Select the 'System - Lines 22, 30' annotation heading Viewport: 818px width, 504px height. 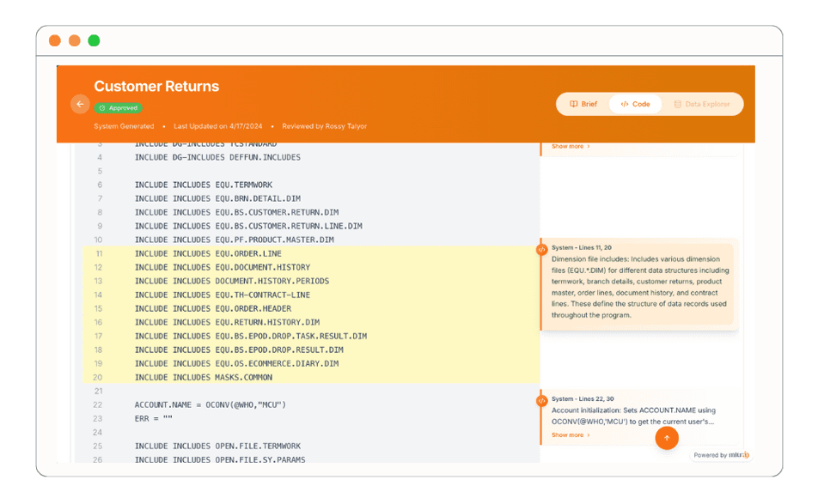click(583, 398)
